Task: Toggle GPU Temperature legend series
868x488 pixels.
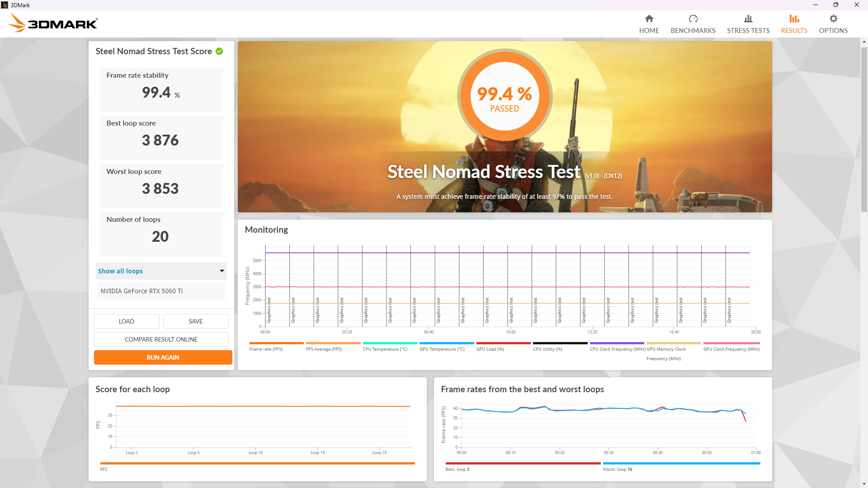Action: coord(442,349)
